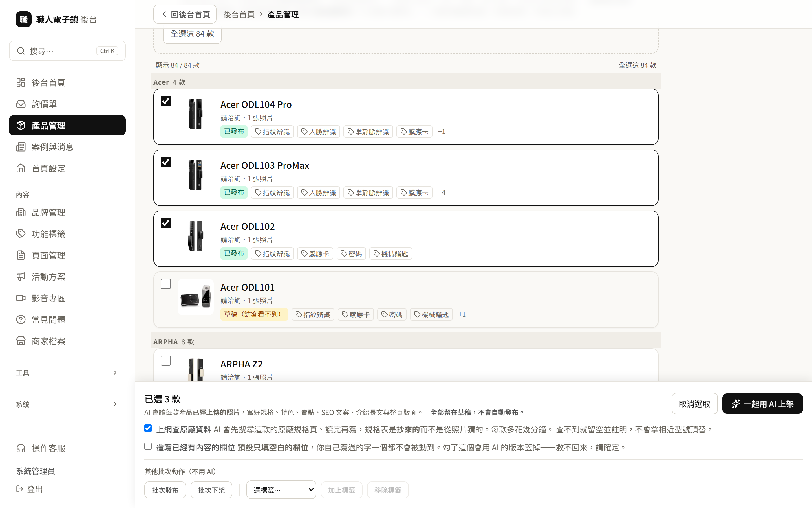
Task: Check the ARPHA Z2 checkbox
Action: (166, 360)
